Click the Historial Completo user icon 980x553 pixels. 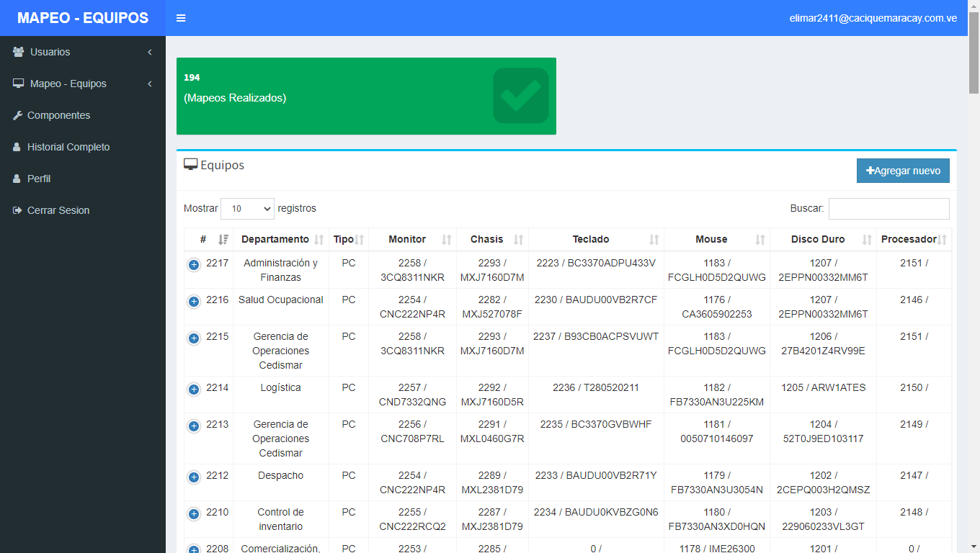coord(17,147)
